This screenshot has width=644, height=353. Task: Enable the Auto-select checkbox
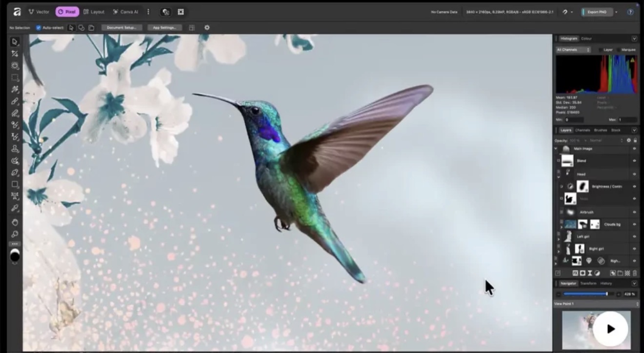click(x=38, y=27)
